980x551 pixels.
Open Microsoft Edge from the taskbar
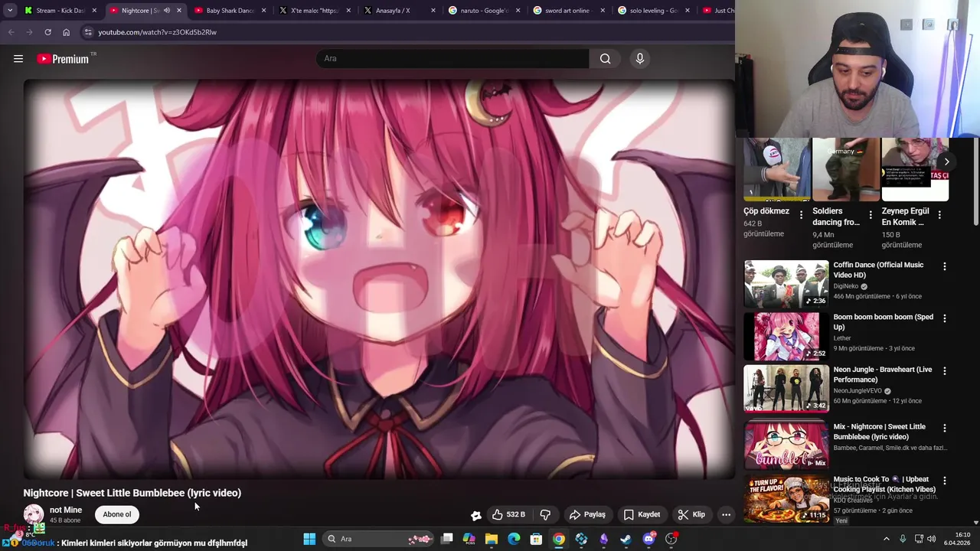pos(514,539)
